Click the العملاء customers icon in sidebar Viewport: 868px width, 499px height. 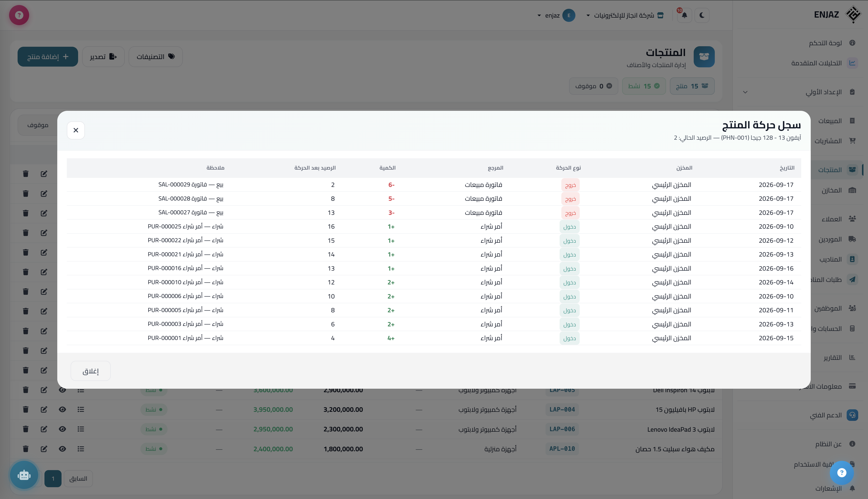pyautogui.click(x=852, y=219)
